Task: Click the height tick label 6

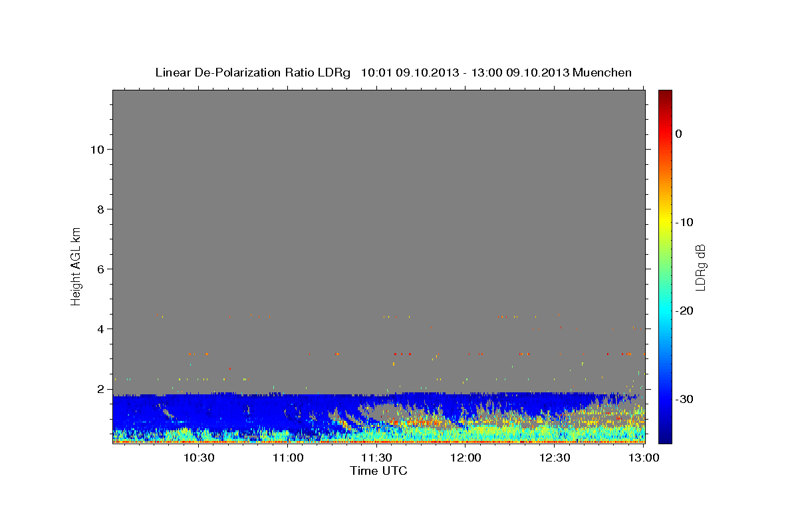Action: (x=100, y=269)
